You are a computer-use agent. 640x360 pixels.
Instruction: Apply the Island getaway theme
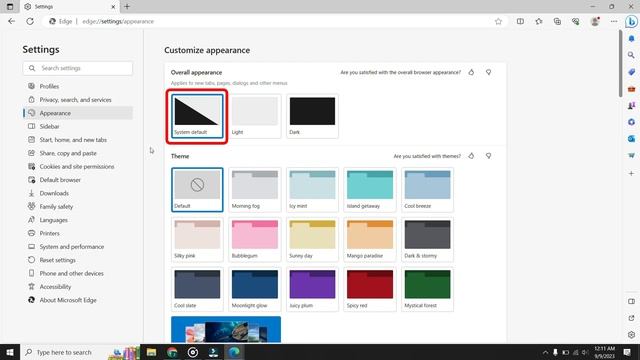click(x=370, y=190)
